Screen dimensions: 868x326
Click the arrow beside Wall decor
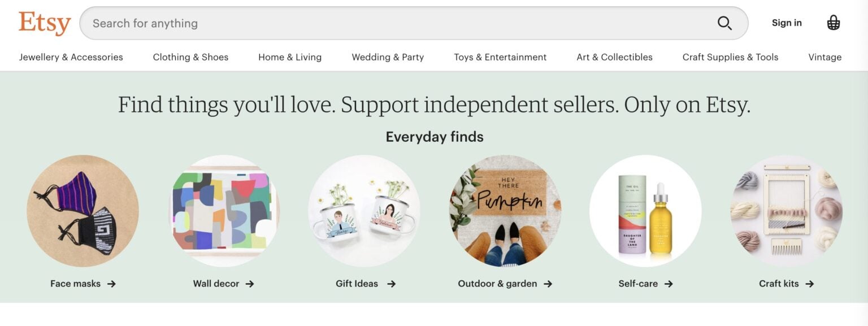tap(250, 284)
